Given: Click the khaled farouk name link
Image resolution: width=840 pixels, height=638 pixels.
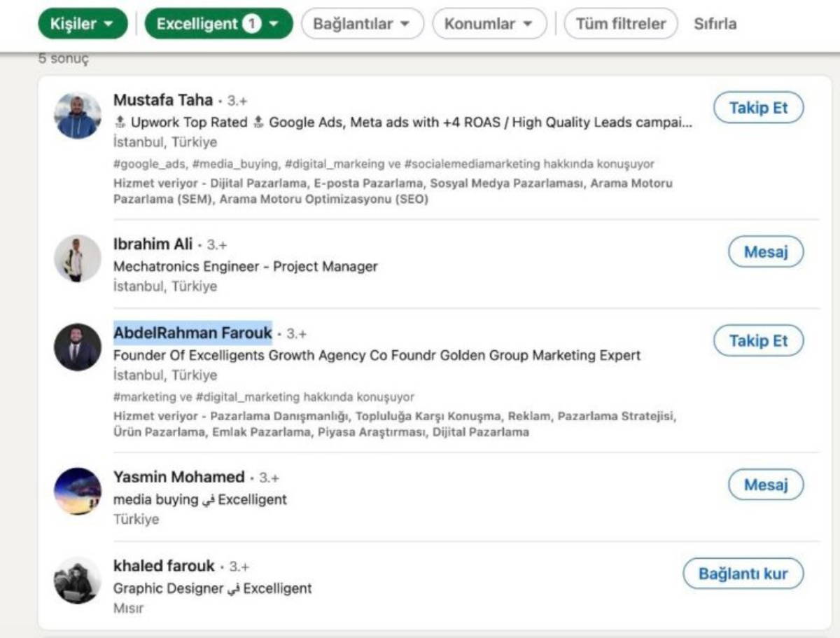Looking at the screenshot, I should point(164,566).
